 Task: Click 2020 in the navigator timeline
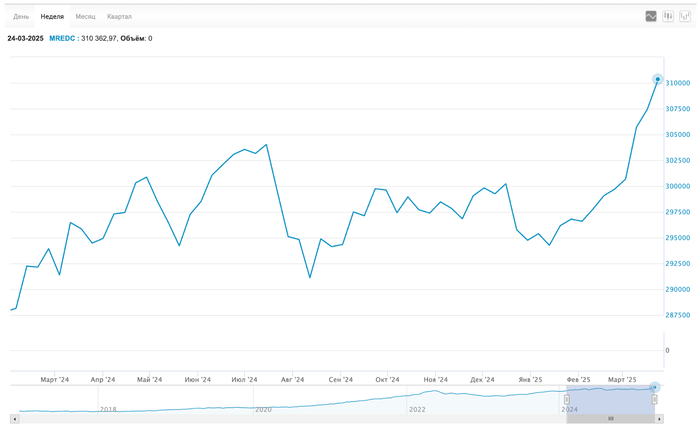[263, 409]
